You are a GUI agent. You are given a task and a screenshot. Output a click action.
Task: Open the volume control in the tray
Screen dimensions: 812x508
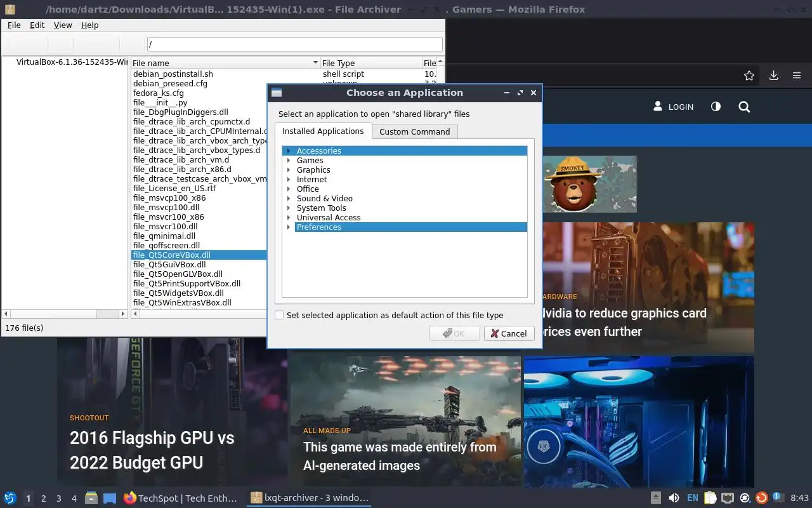click(x=674, y=498)
